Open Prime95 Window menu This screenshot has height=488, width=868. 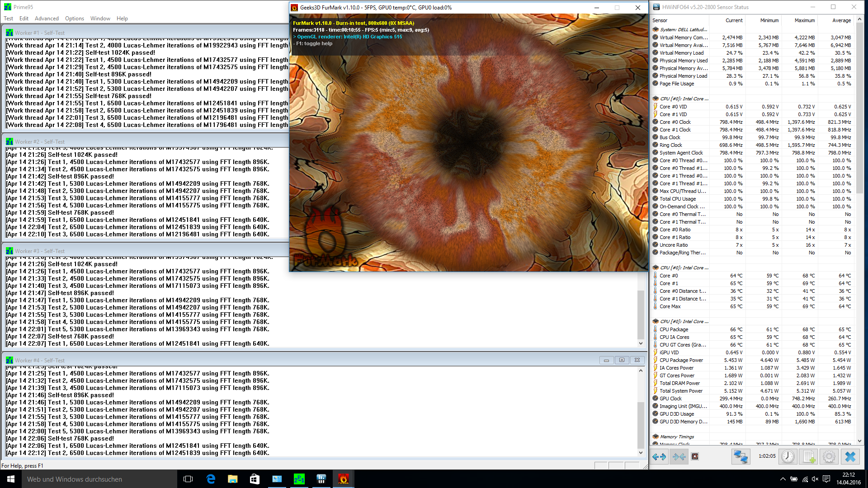pyautogui.click(x=100, y=19)
